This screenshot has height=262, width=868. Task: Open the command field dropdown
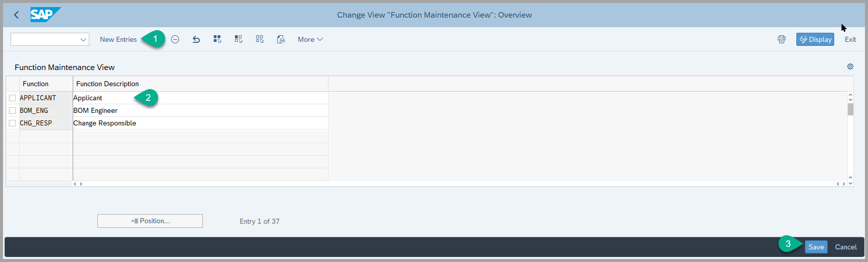point(83,39)
